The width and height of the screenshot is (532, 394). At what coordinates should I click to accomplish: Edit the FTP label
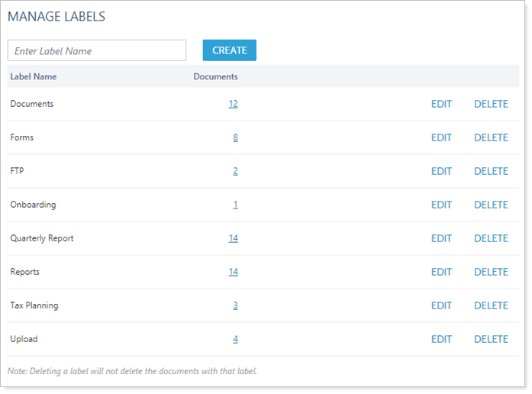click(x=441, y=171)
